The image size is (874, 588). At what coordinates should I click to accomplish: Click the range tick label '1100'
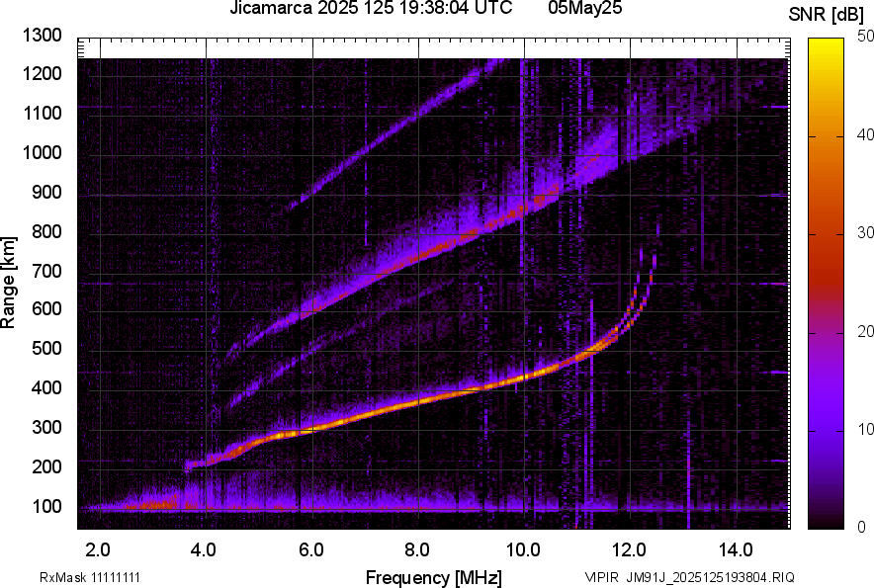tap(42, 113)
